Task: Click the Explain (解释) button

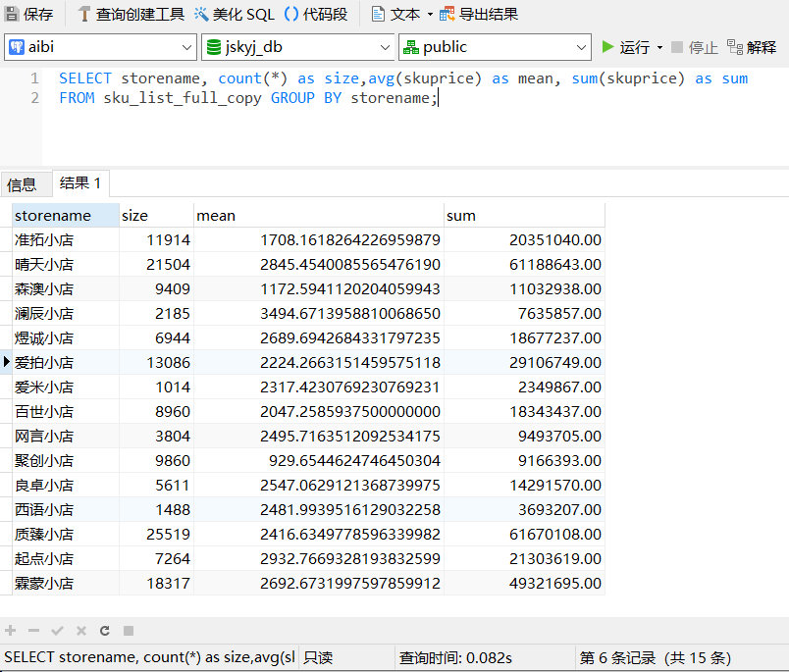Action: tap(753, 47)
